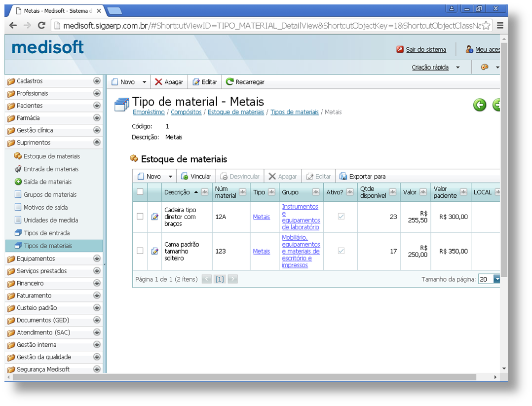This screenshot has height=406, width=532.
Task: Open the Descrição column filter dropdown
Action: 205,192
